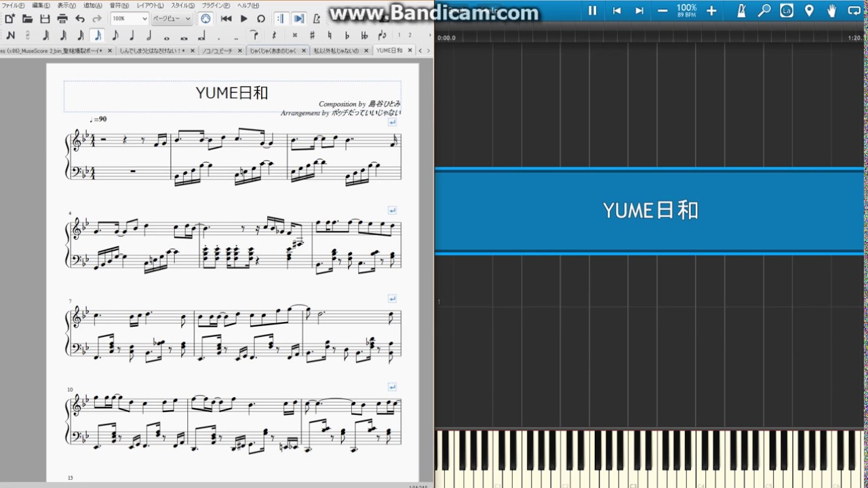Select the 8th note duration
Viewport: 868px width, 488px height.
[x=115, y=35]
